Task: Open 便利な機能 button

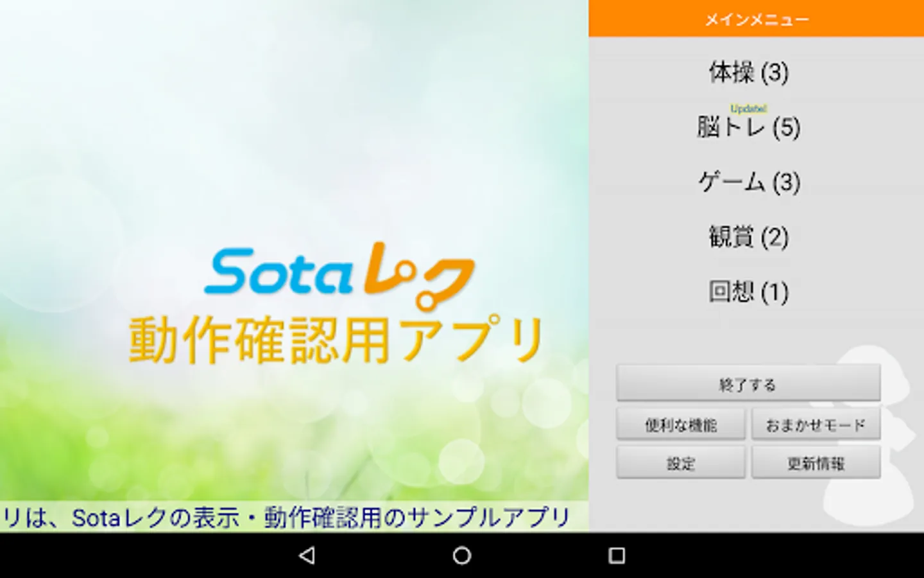Action: coord(681,424)
